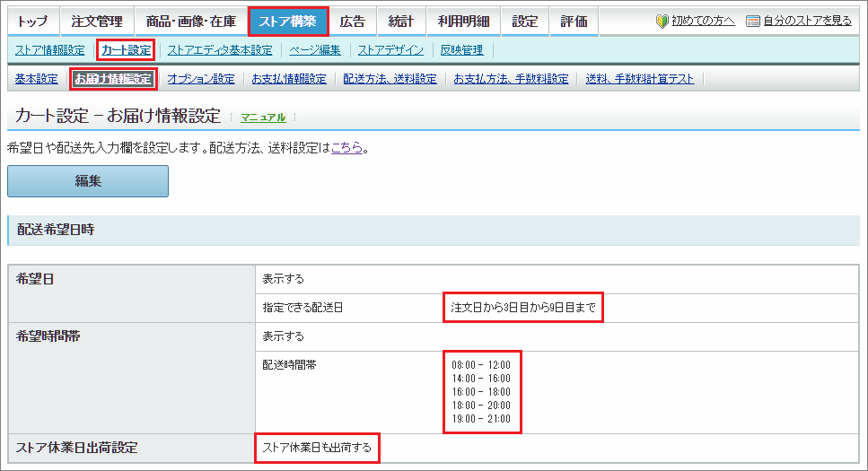
Task: Go to the オプション設定 link
Action: (x=201, y=79)
